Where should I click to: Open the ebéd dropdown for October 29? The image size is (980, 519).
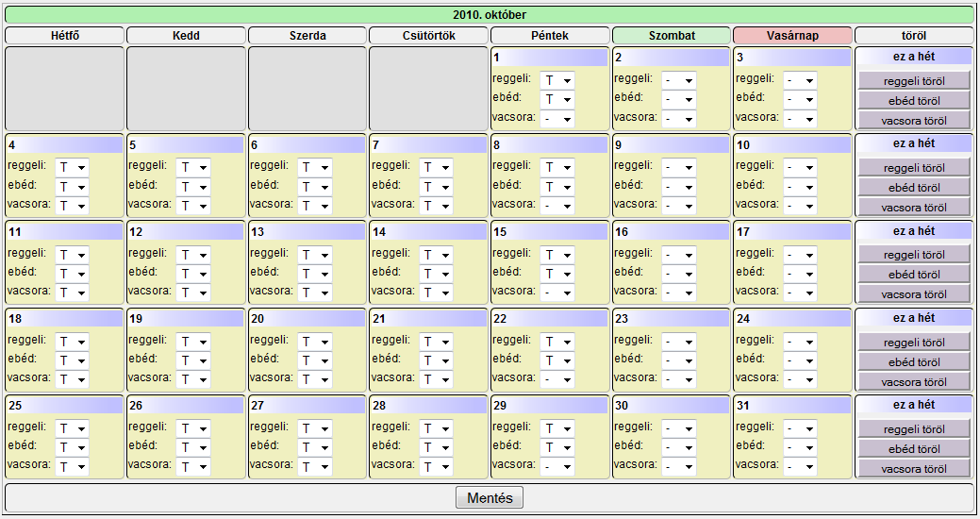click(x=557, y=447)
